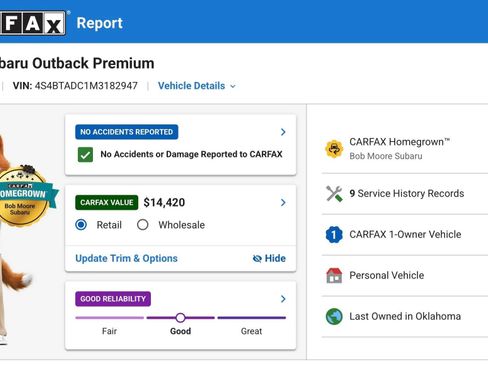Image resolution: width=488 pixels, height=366 pixels.
Task: Click Last Owned in Oklahoma text
Action: (x=405, y=316)
